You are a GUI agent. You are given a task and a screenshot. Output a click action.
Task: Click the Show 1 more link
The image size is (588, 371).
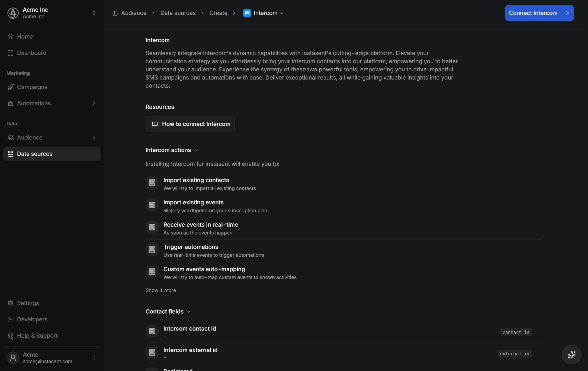[160, 290]
